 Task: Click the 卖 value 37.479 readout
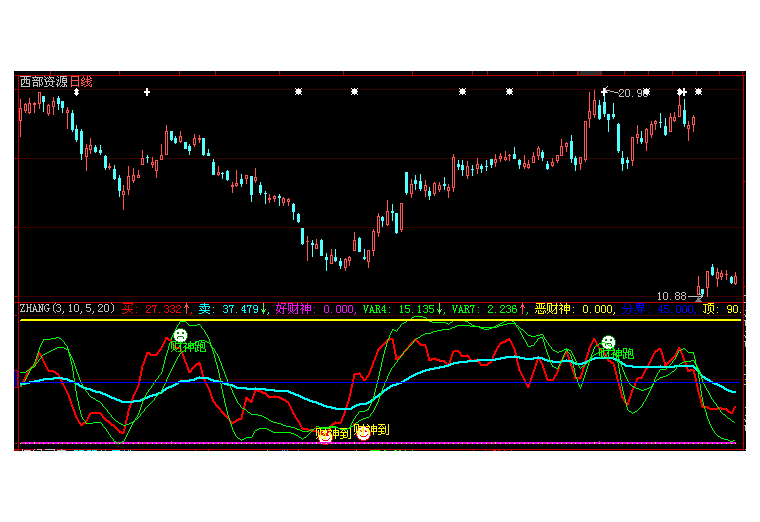[x=233, y=309]
